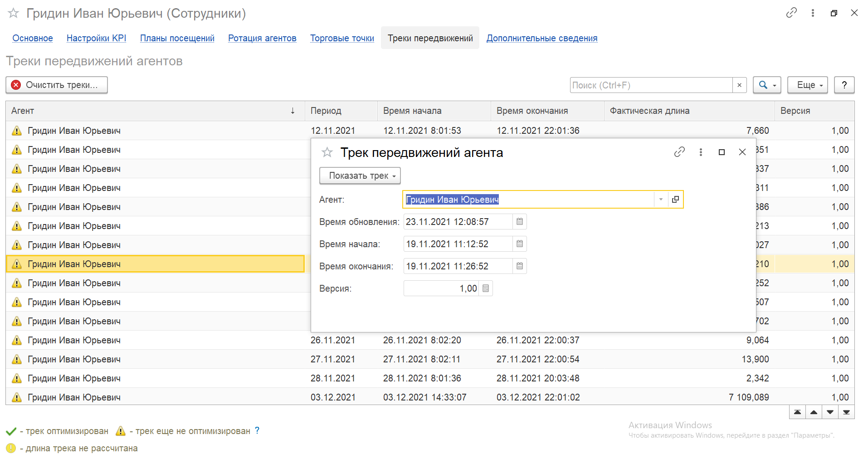Clear the search field with the X

point(739,85)
